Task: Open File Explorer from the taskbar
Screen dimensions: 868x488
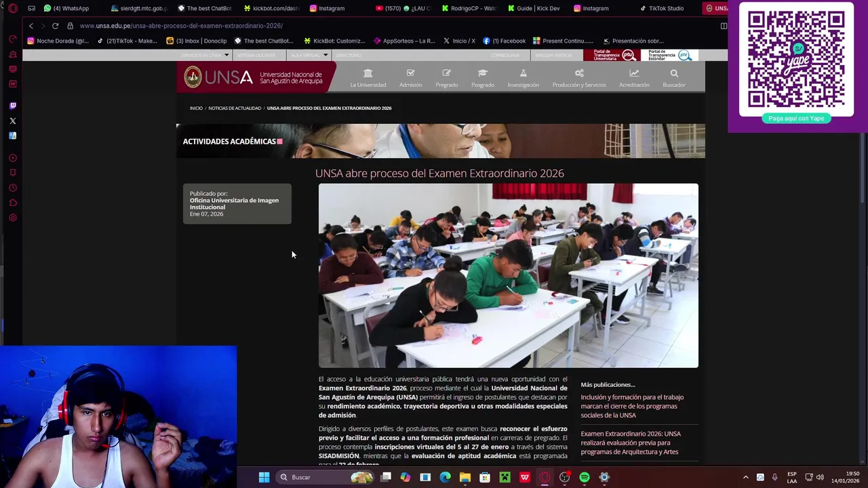Action: tap(465, 477)
